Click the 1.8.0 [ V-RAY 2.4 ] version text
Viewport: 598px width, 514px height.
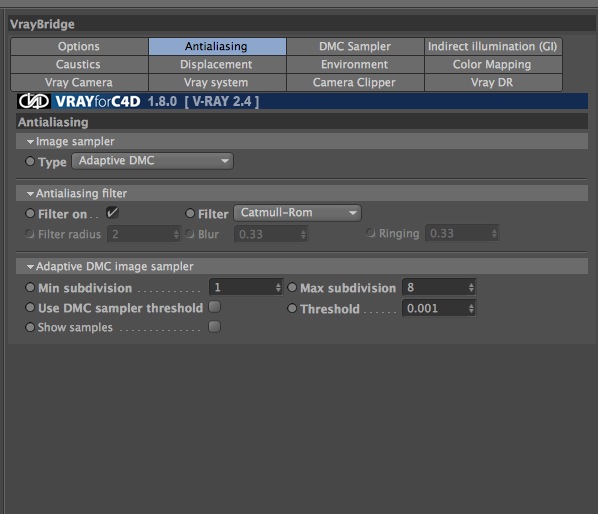point(203,102)
